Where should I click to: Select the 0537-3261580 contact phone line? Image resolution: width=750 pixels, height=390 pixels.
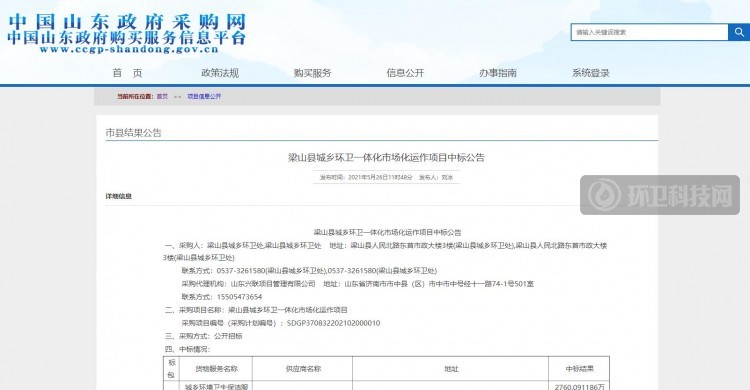(x=309, y=271)
